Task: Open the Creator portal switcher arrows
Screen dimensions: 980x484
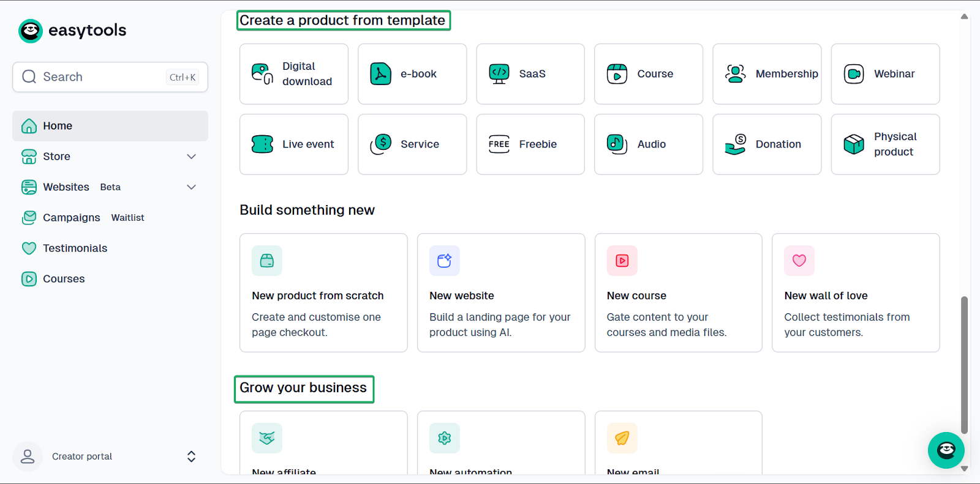Action: (191, 456)
